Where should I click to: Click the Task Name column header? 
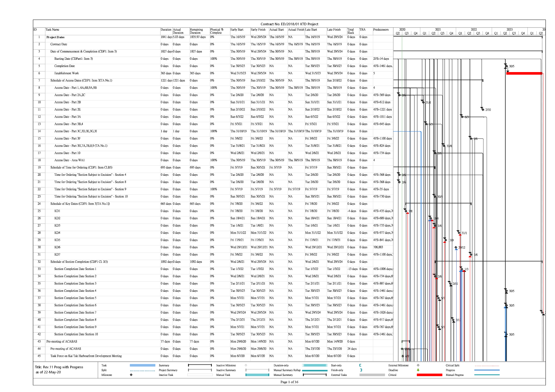coord(53,30)
